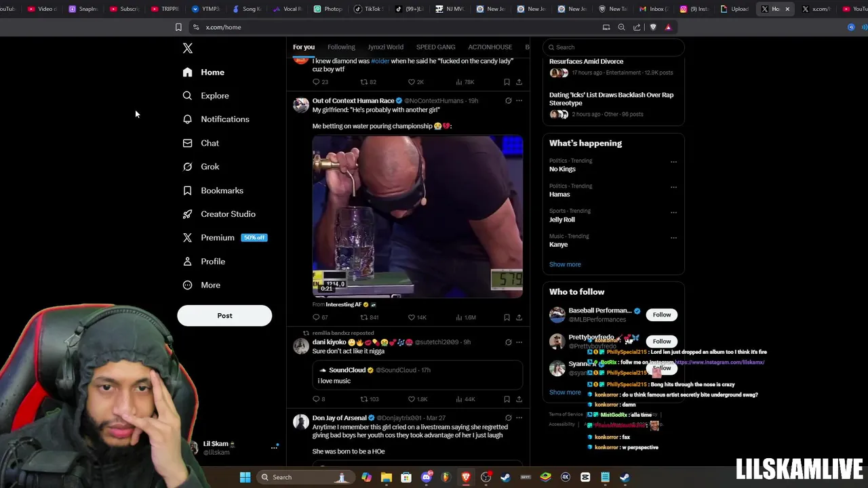Bookmark the dani kiyoko post
The image size is (868, 488).
[x=507, y=399]
